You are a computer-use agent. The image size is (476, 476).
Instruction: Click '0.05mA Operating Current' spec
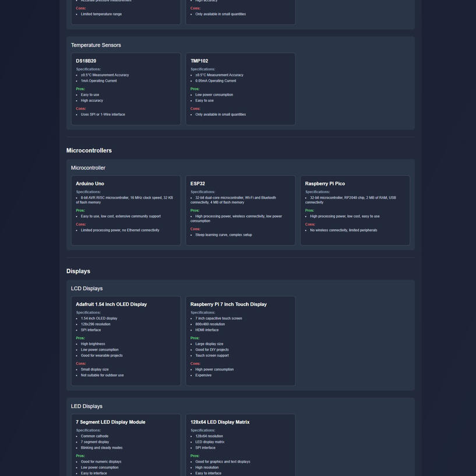pos(216,81)
